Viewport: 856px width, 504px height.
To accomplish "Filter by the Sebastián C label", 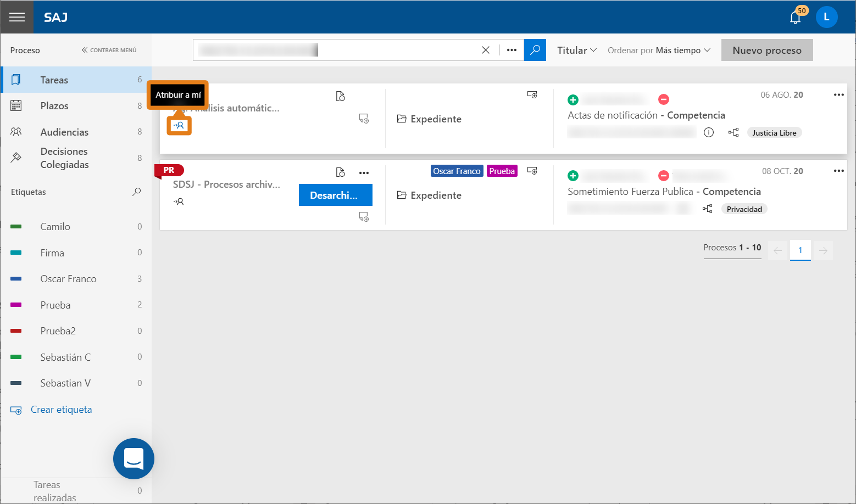I will click(x=76, y=357).
